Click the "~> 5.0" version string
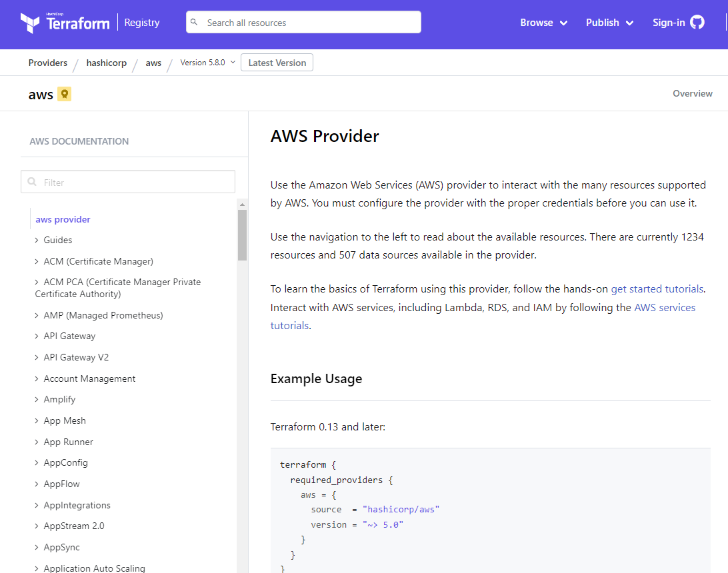728x573 pixels. 383,525
